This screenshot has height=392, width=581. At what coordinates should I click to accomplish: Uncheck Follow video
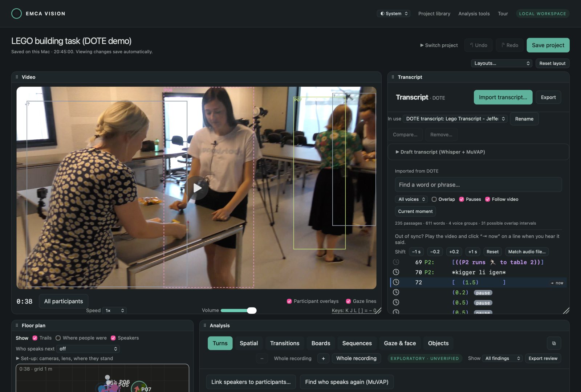488,199
